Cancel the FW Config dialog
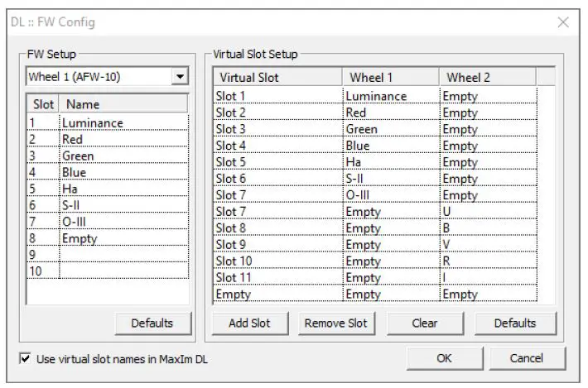588x388 pixels. point(528,358)
